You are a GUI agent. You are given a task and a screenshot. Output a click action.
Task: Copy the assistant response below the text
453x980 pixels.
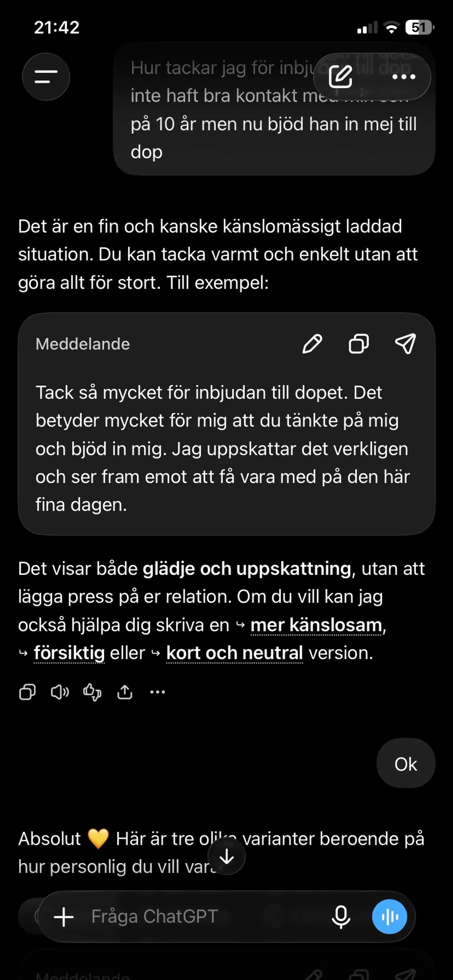tap(27, 692)
